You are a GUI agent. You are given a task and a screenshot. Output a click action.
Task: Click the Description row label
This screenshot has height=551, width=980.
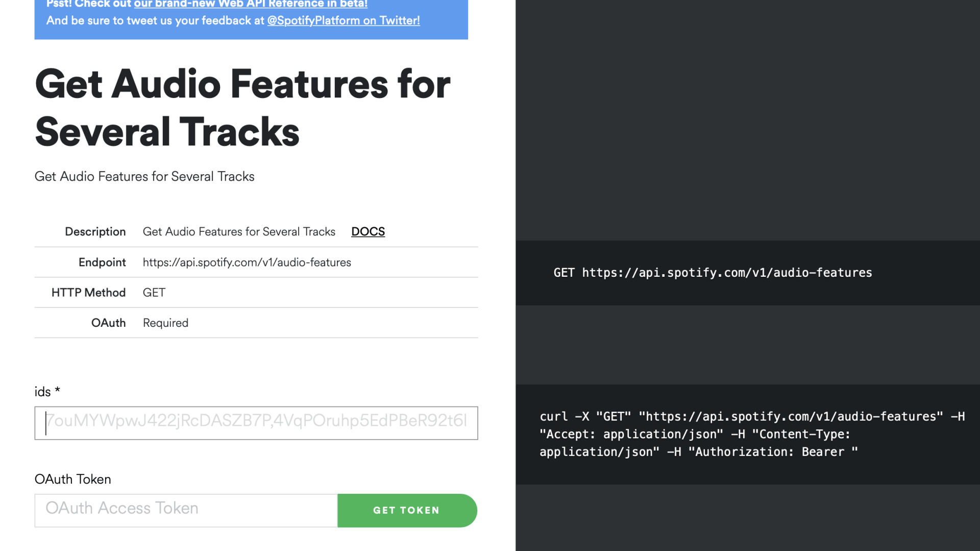[x=95, y=231]
